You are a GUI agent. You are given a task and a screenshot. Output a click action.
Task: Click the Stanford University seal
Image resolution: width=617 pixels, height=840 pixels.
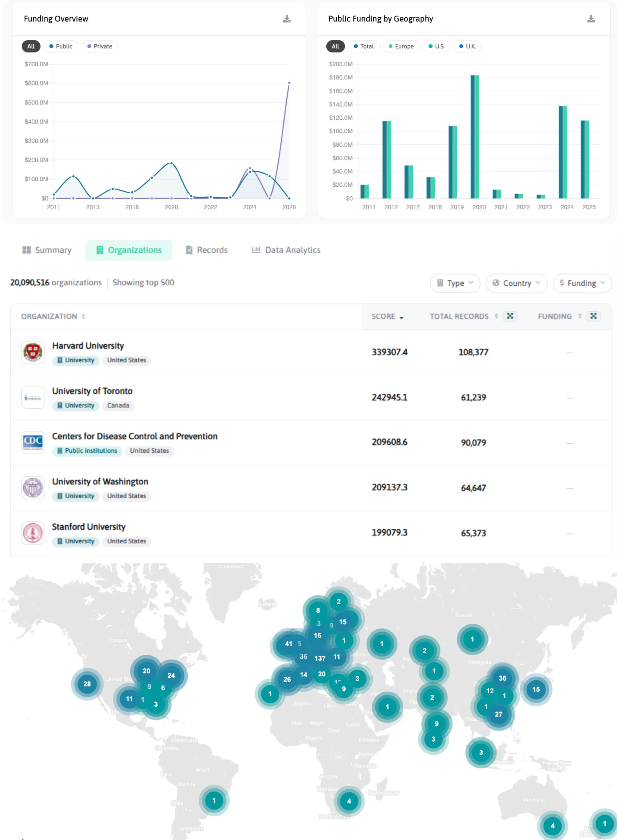[x=33, y=533]
